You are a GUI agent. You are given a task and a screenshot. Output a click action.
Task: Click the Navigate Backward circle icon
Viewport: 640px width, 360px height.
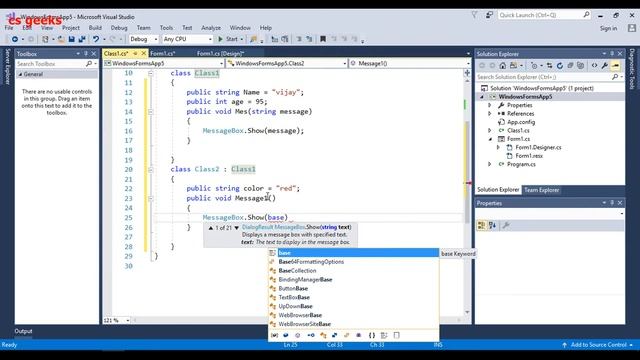click(x=15, y=39)
